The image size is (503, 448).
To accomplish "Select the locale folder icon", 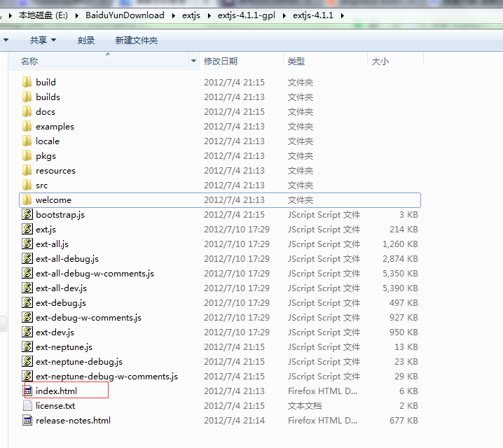I will [27, 141].
